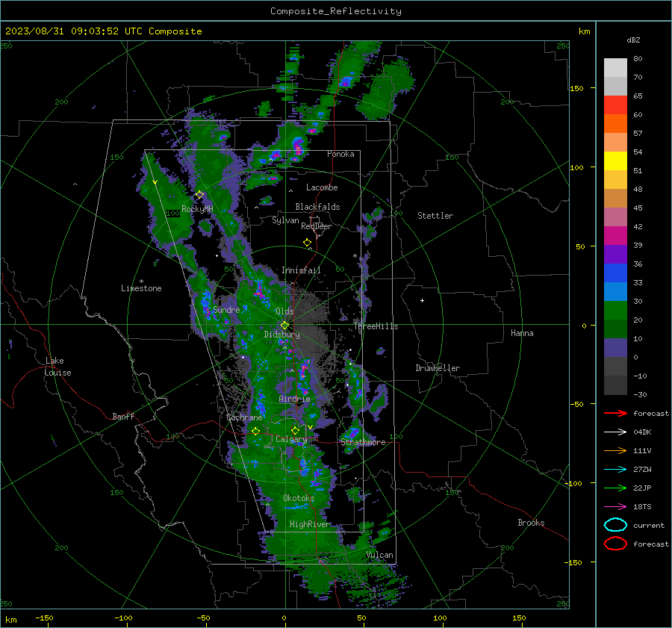The image size is (672, 628).
Task: Click the Brooks label
Action: (531, 523)
